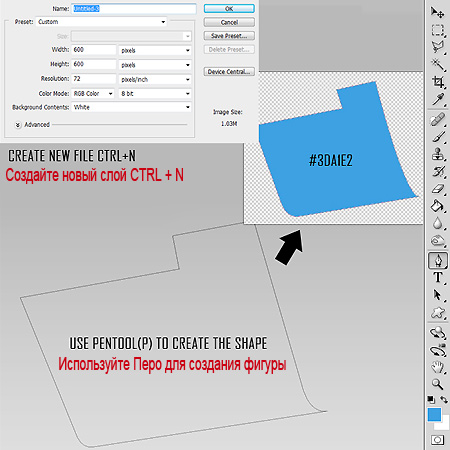
Task: Click the Resolution field showing 72
Action: (x=94, y=79)
